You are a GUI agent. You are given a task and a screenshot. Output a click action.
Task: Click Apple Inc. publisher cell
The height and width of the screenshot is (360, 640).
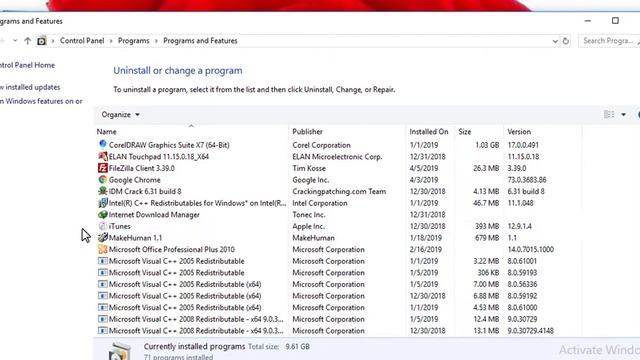309,226
